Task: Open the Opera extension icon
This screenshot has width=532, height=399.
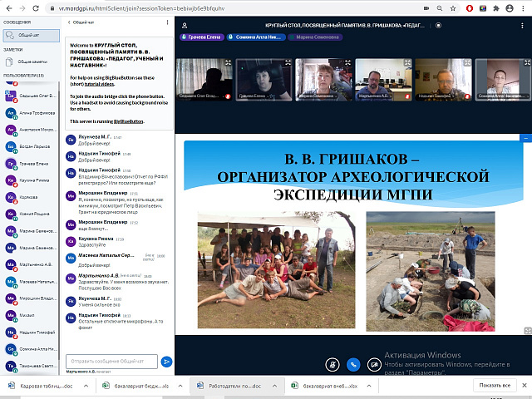Action: coord(470,8)
